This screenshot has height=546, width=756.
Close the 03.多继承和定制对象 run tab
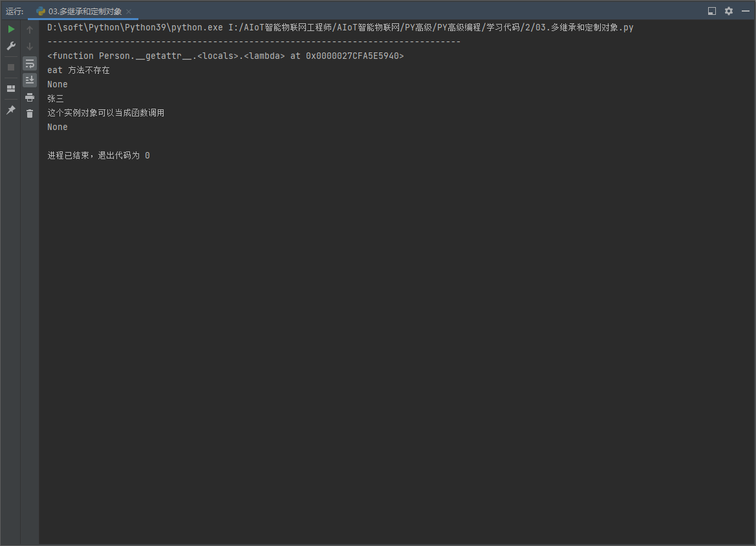click(129, 12)
